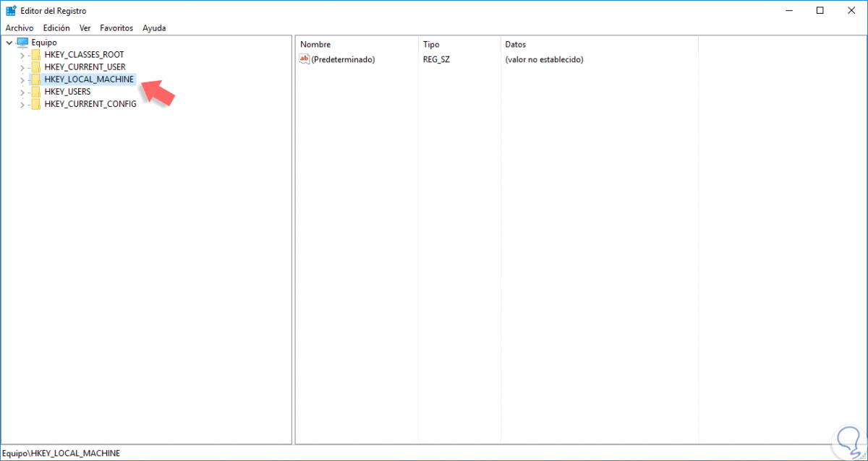Image resolution: width=868 pixels, height=461 pixels.
Task: Open the Ver menu
Action: pos(85,27)
